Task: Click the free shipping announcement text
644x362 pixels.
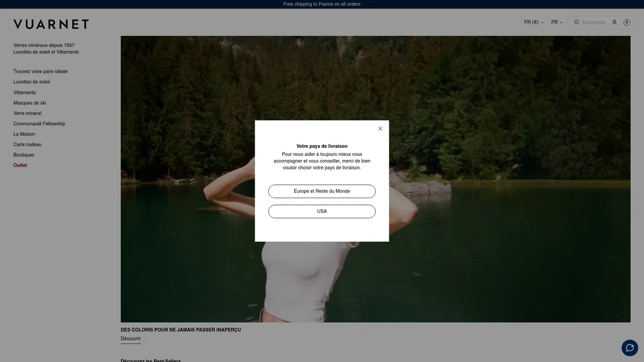Action: coord(322,4)
